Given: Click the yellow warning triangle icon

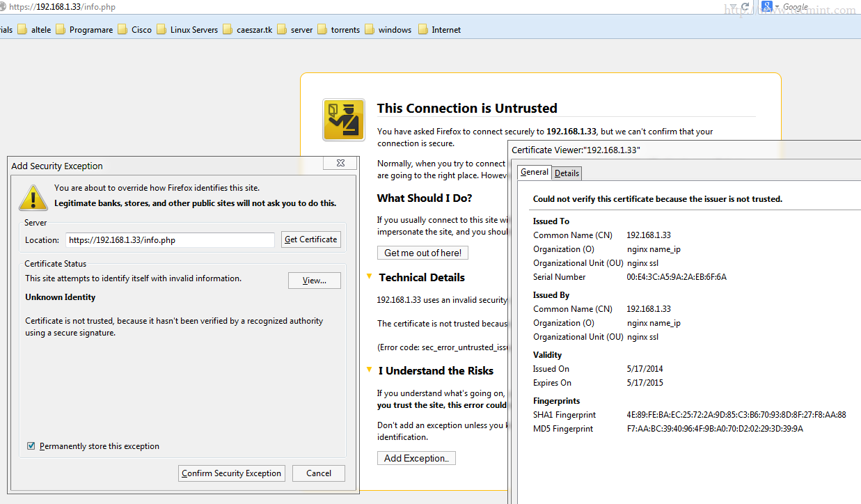Looking at the screenshot, I should tap(33, 197).
